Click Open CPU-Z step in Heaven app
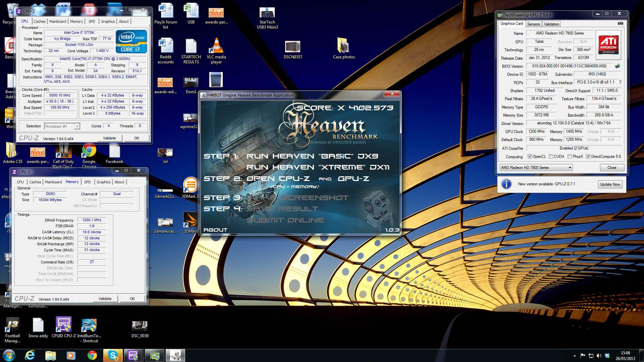This screenshot has width=644, height=362. pyautogui.click(x=278, y=179)
